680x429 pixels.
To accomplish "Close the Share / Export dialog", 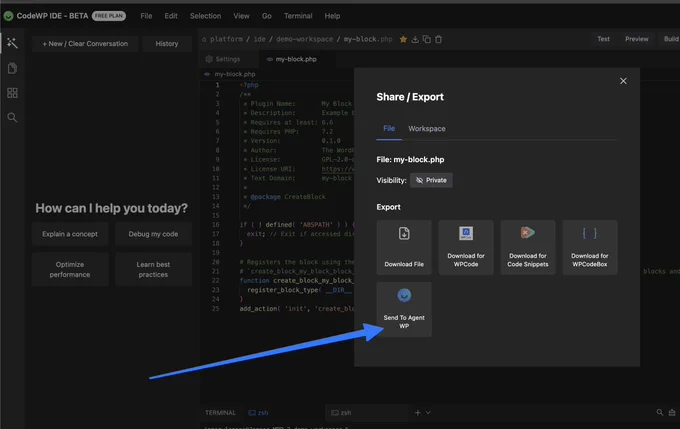I will pos(623,81).
